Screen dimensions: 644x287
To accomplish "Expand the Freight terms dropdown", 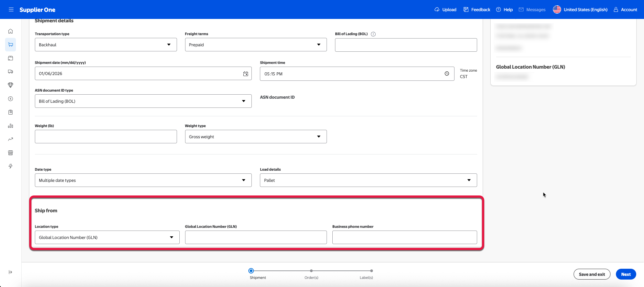I will click(x=256, y=45).
